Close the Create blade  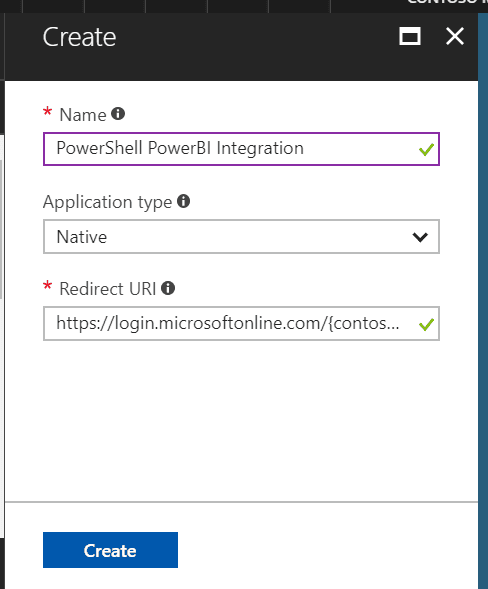(455, 36)
